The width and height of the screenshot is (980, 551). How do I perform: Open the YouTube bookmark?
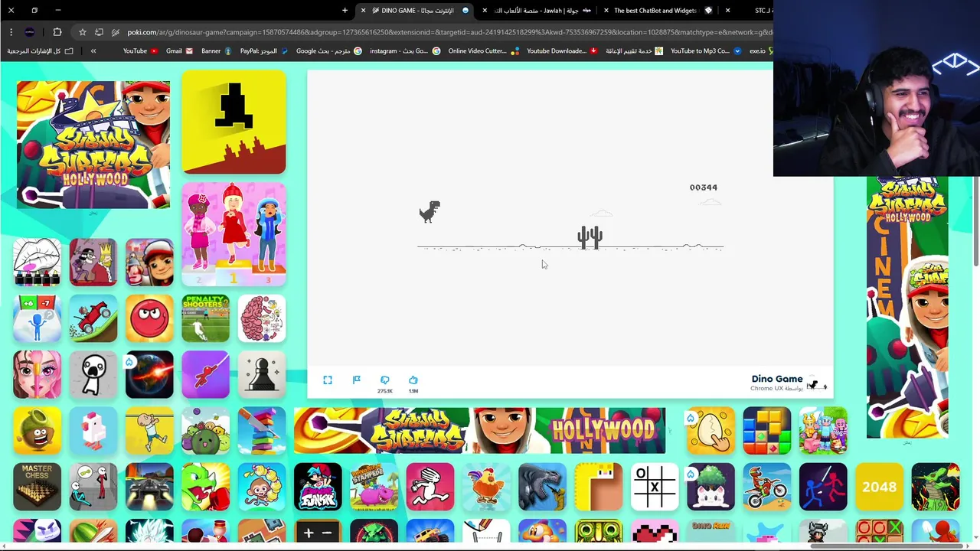140,51
